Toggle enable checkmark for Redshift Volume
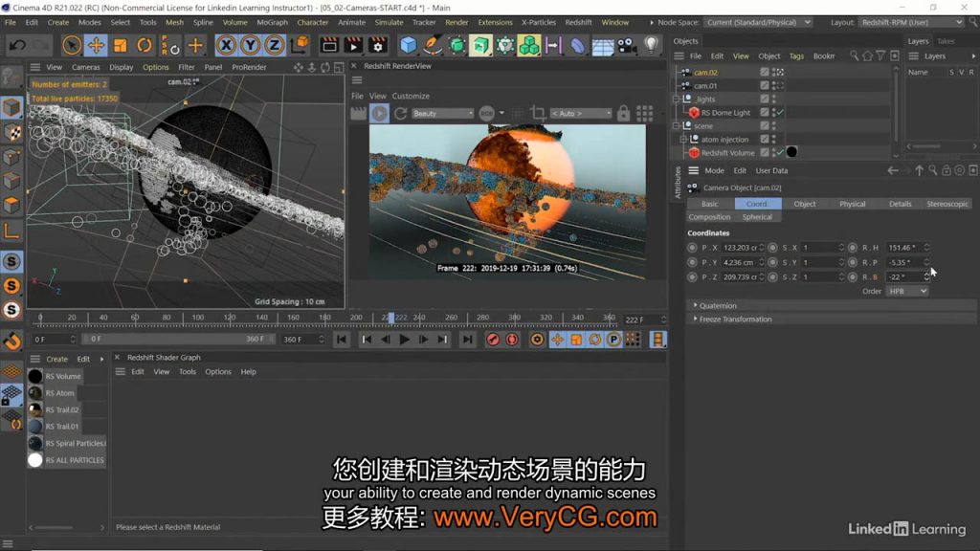This screenshot has width=980, height=551. (x=780, y=152)
